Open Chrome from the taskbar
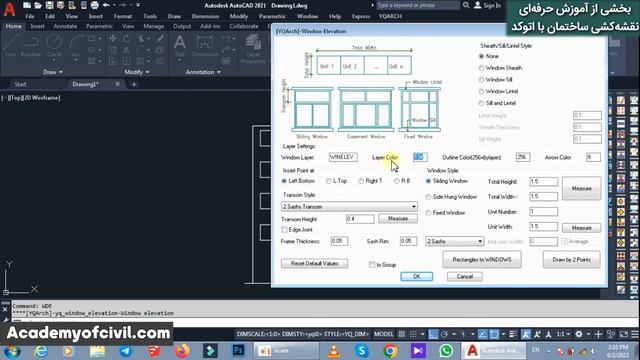Image resolution: width=640 pixels, height=360 pixels. click(390, 351)
